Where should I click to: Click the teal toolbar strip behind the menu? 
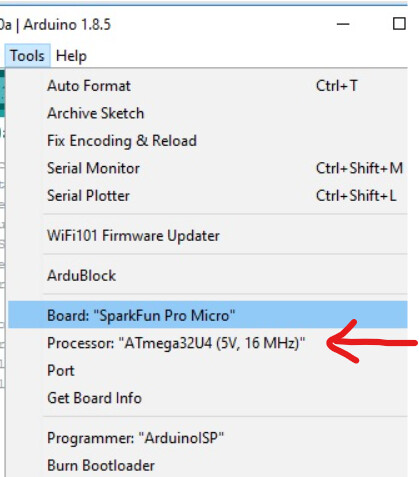click(2, 93)
